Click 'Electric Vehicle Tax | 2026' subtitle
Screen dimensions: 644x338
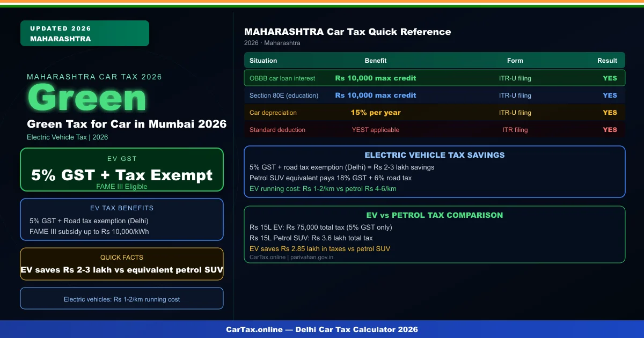coord(68,137)
